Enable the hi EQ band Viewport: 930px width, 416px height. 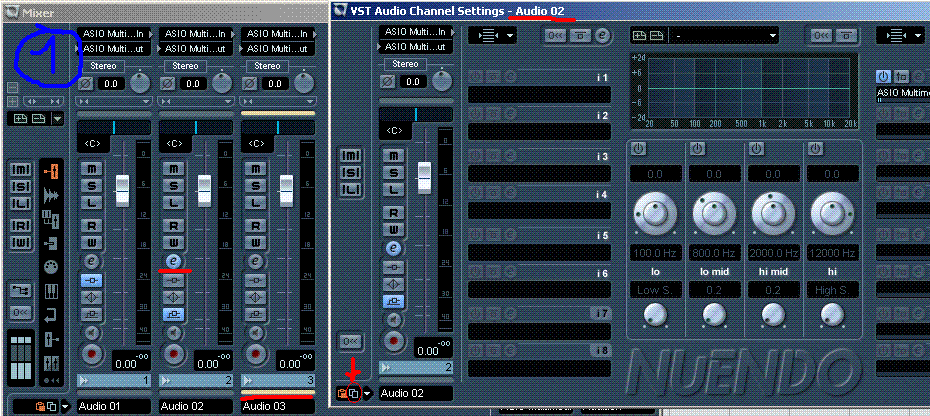pyautogui.click(x=816, y=148)
